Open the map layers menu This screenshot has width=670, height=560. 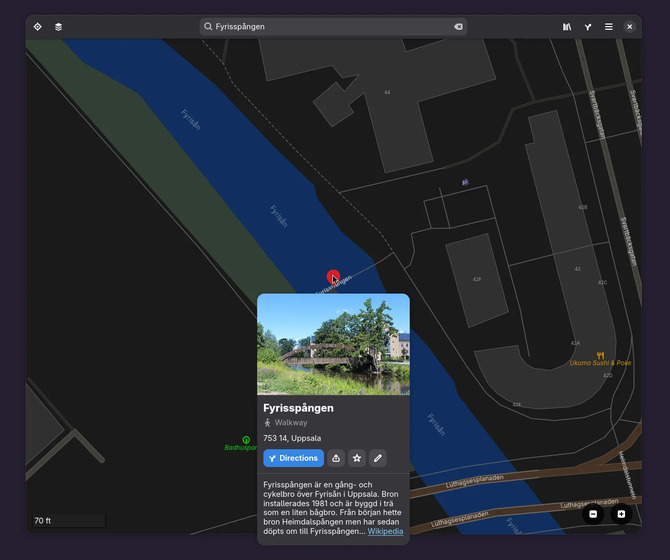pos(59,27)
